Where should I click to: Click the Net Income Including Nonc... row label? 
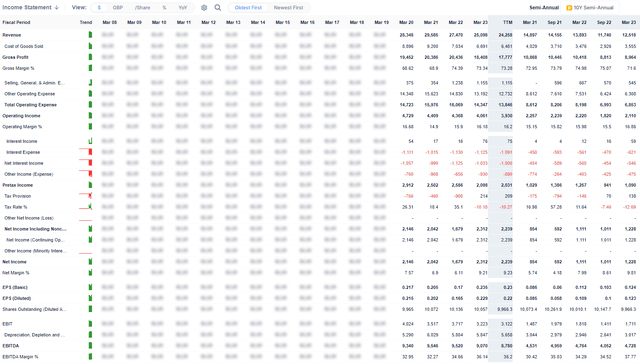click(35, 229)
